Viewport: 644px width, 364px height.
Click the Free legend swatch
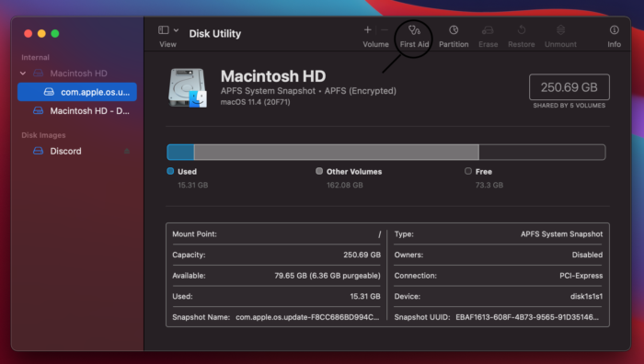pyautogui.click(x=468, y=171)
